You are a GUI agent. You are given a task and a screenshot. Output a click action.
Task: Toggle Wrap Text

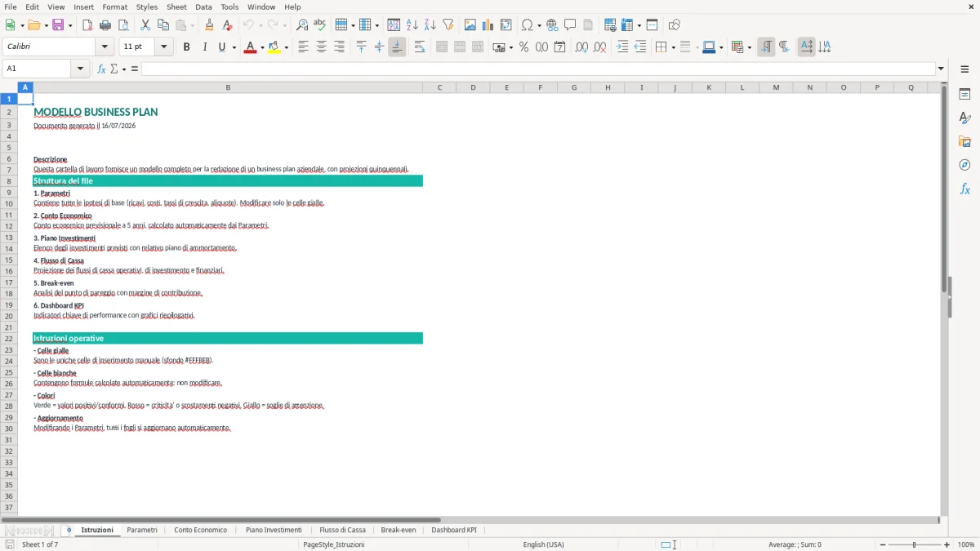(x=420, y=47)
